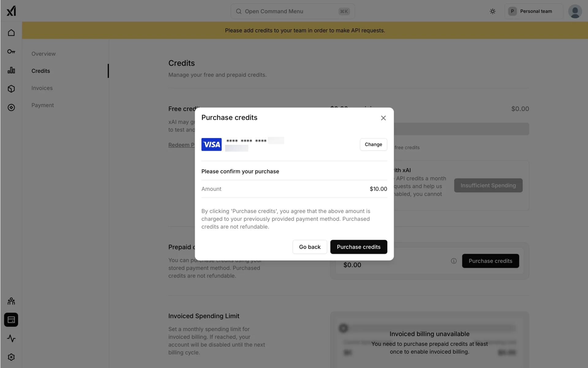
Task: Open the billing card icon in sidebar
Action: point(11,320)
